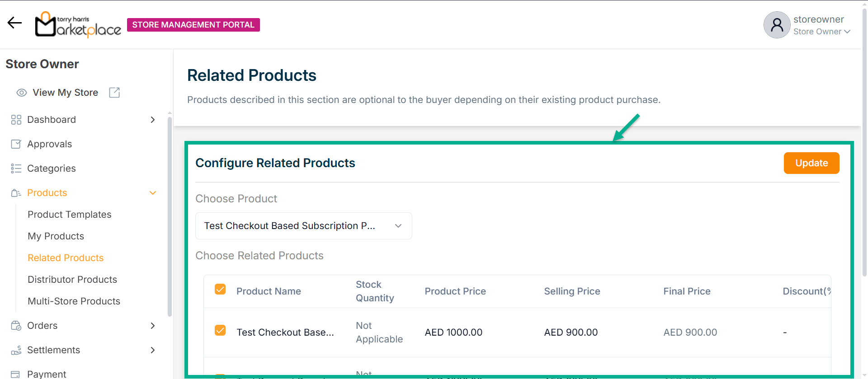868x379 pixels.
Task: Click the Orders sidebar icon
Action: click(x=16, y=326)
